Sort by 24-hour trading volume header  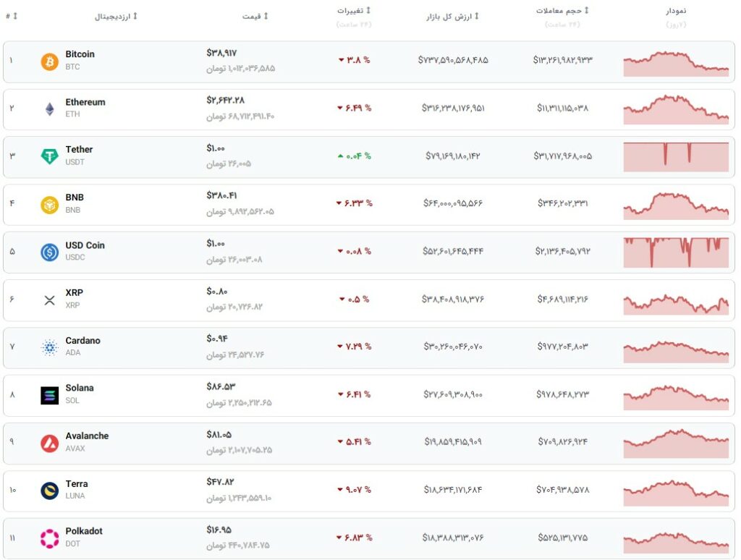tap(562, 10)
